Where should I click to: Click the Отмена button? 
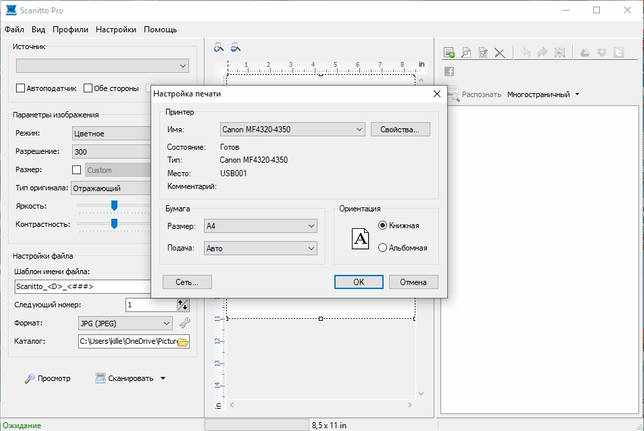pos(414,282)
